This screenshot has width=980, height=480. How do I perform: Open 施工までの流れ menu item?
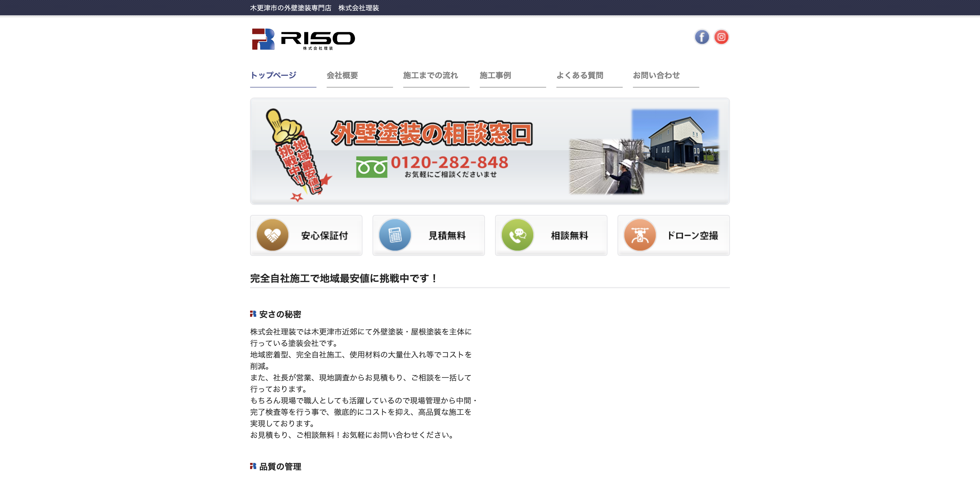coord(436,76)
